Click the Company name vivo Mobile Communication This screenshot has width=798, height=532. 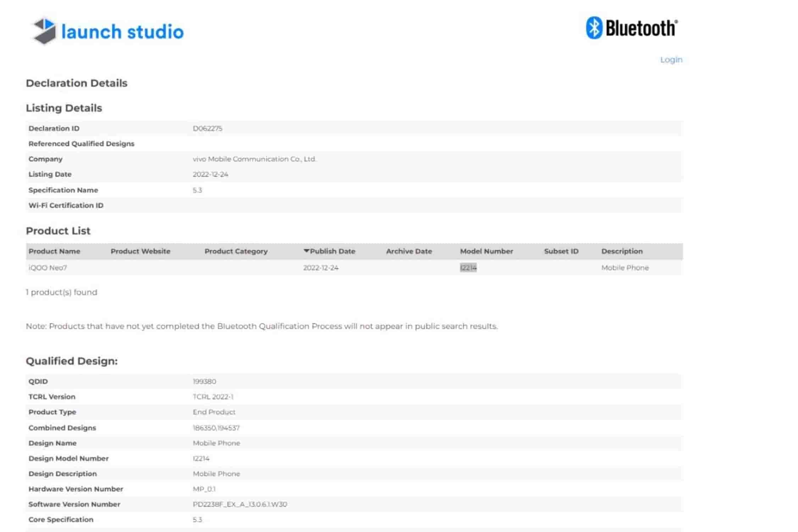coord(255,159)
